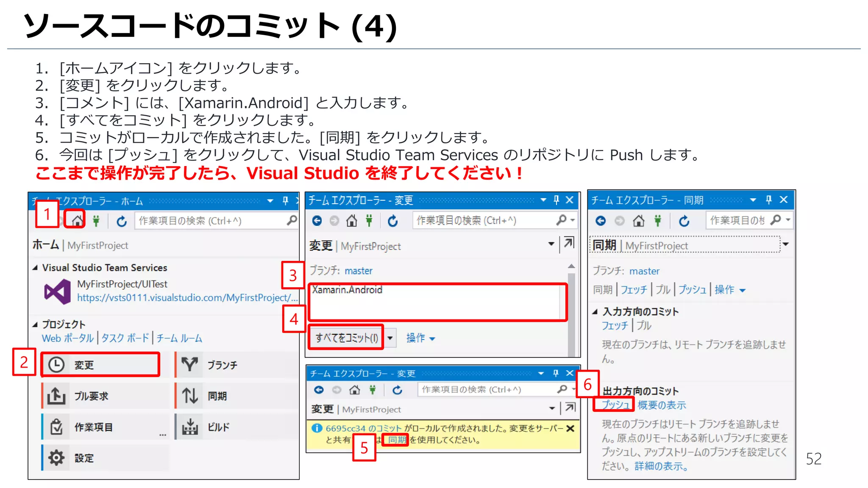Screen dimensions: 868x488
Task: Open 操作 dropdown in 同期 panel
Action: [x=730, y=290]
